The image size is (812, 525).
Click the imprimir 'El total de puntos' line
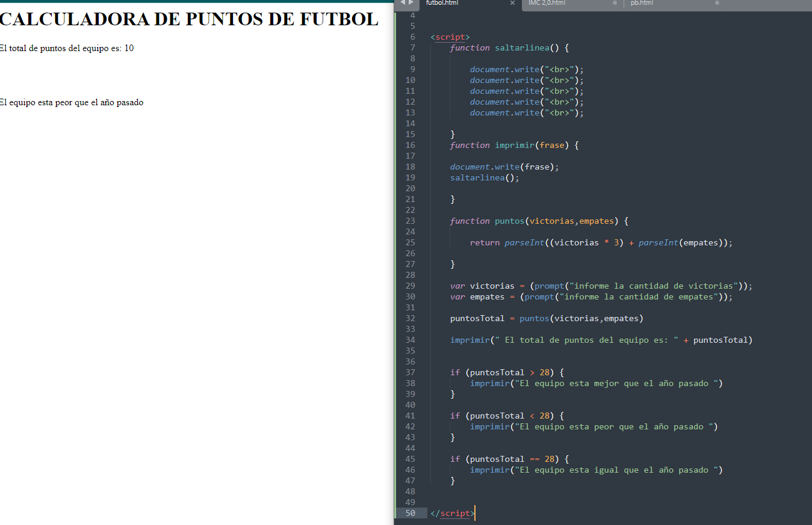point(601,340)
